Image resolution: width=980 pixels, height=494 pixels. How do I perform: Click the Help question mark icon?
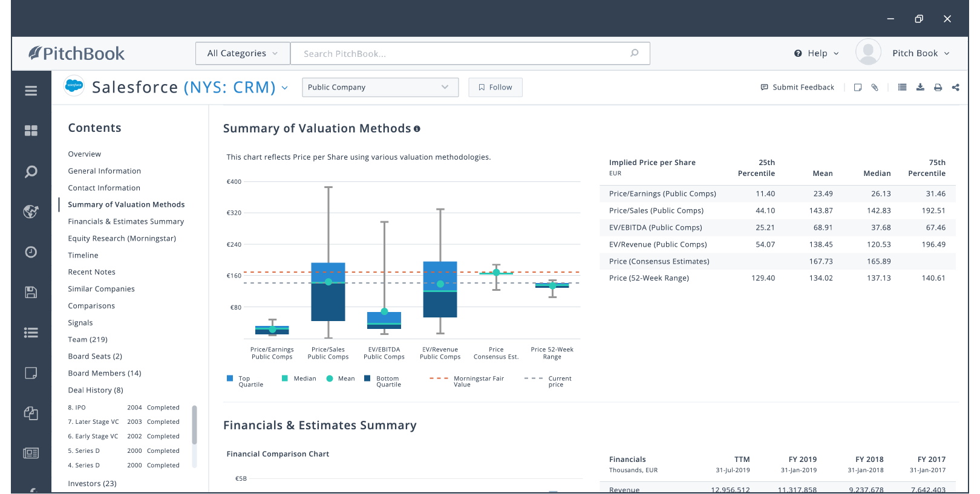[x=798, y=53]
